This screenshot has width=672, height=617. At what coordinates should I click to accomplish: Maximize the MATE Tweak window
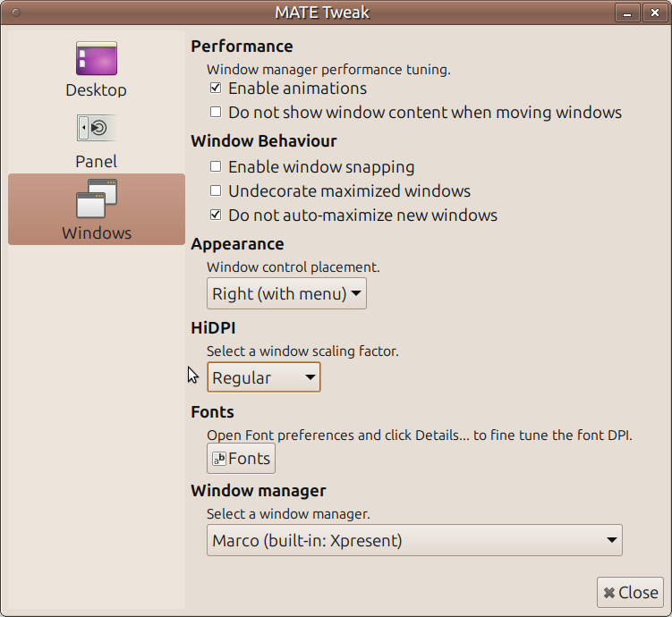(642, 13)
